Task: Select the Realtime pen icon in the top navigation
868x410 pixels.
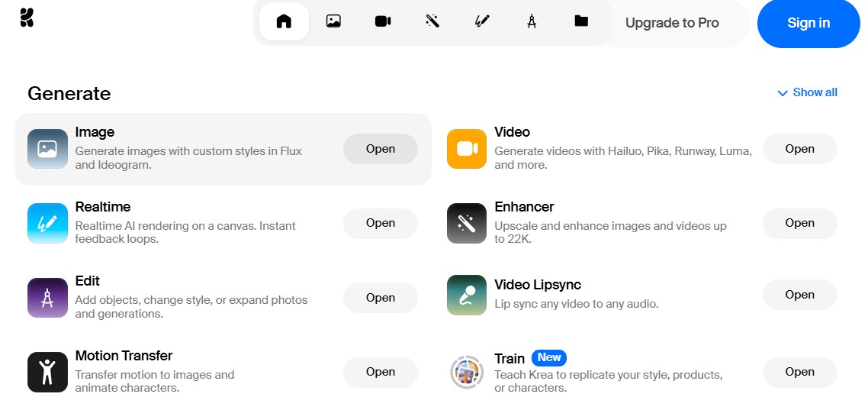Action: click(x=482, y=22)
